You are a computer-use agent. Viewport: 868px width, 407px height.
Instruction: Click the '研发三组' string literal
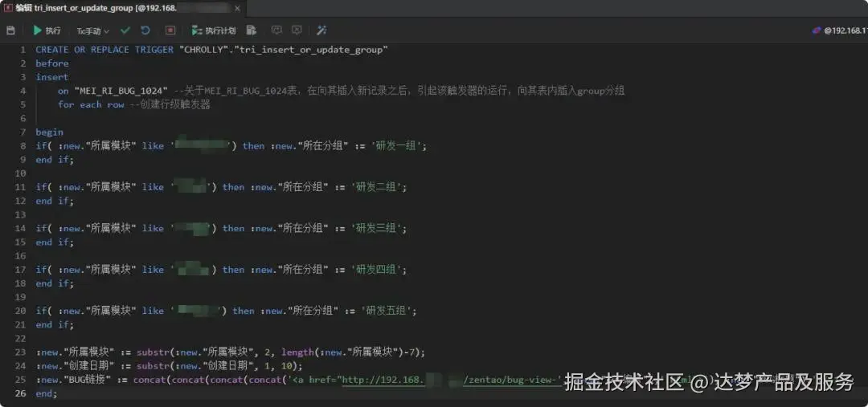pos(376,228)
